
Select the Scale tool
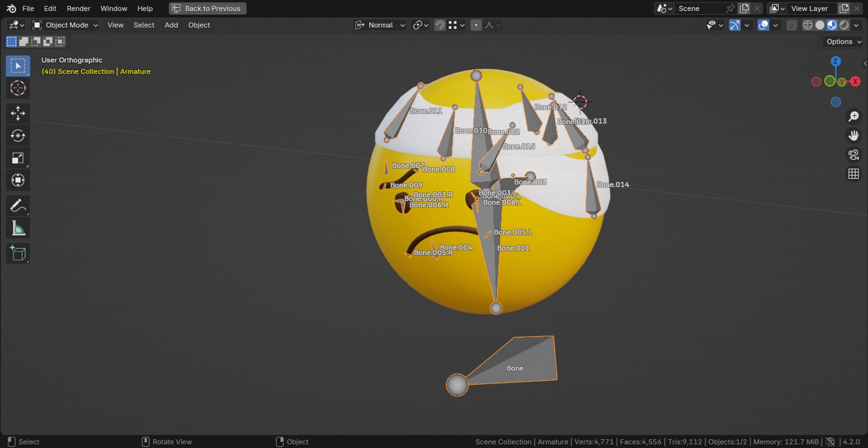click(x=18, y=158)
